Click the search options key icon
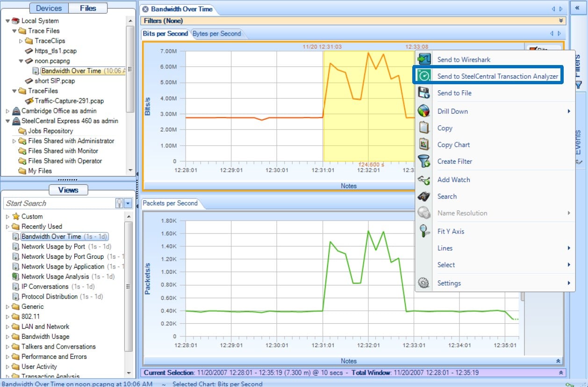Screen dimensions: 588x387 (119, 203)
